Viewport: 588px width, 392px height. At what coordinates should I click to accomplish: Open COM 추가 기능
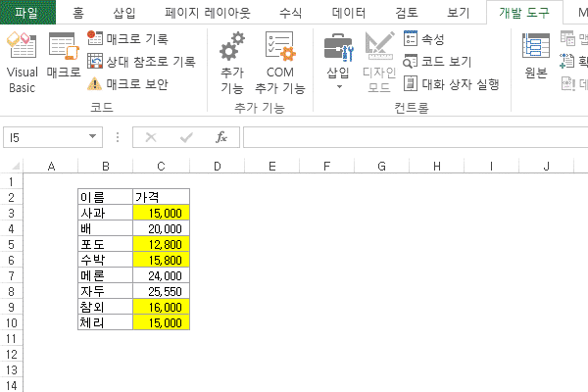tap(279, 63)
